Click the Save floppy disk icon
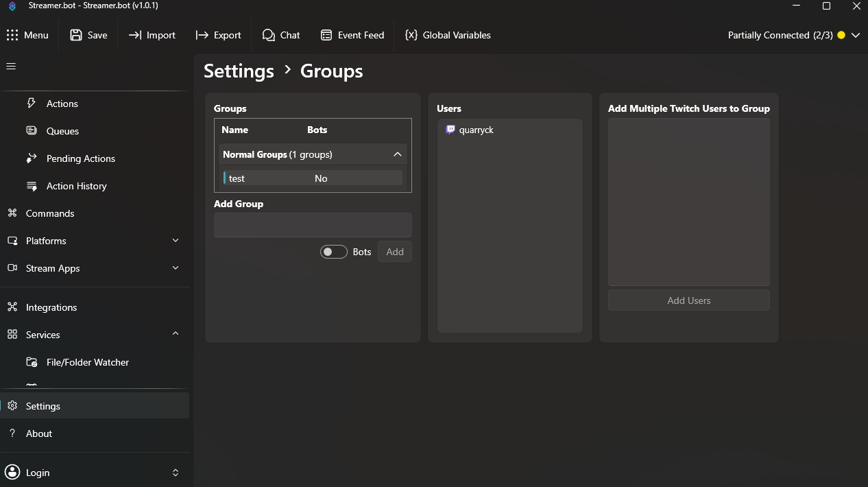Screen dimensions: 868x487 pyautogui.click(x=76, y=35)
